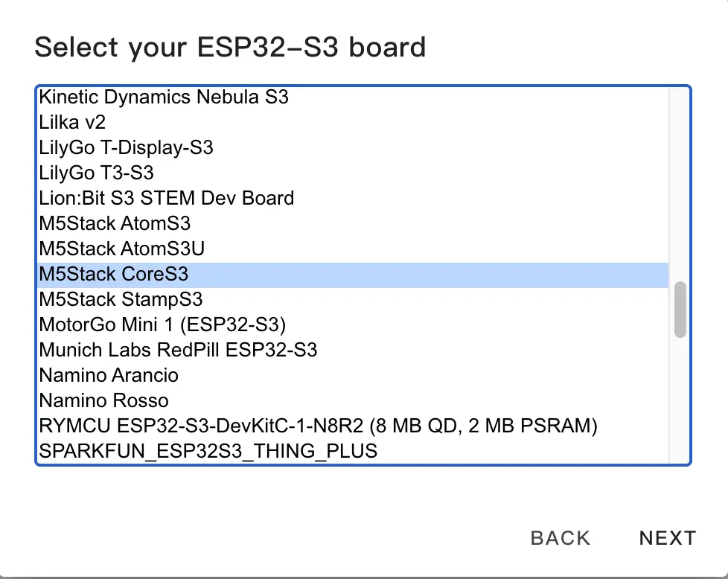Click the scrollbar track above the thumb
The height and width of the screenshot is (579, 728).
pyautogui.click(x=680, y=186)
